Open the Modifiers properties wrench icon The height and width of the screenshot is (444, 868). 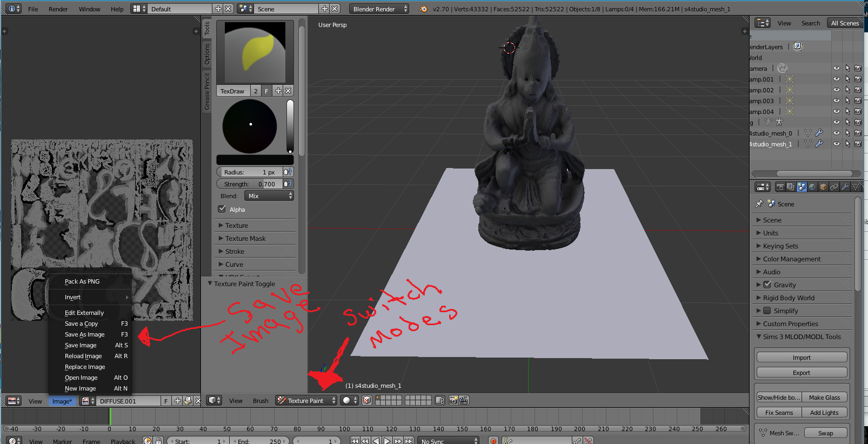(x=845, y=187)
